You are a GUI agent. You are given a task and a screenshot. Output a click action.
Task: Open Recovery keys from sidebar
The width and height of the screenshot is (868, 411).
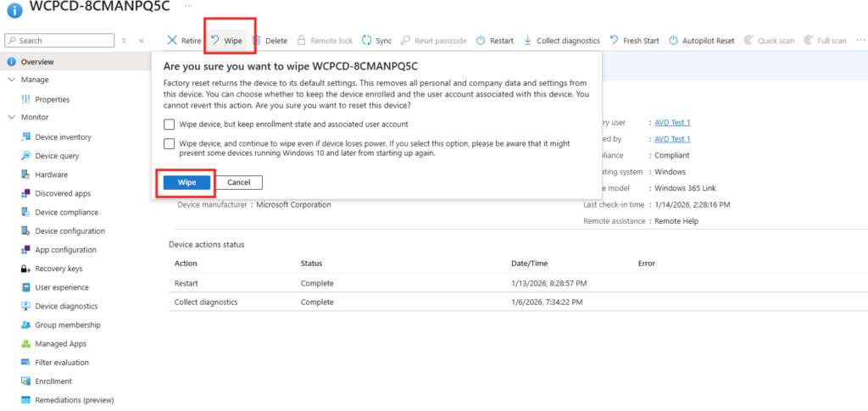pos(58,269)
